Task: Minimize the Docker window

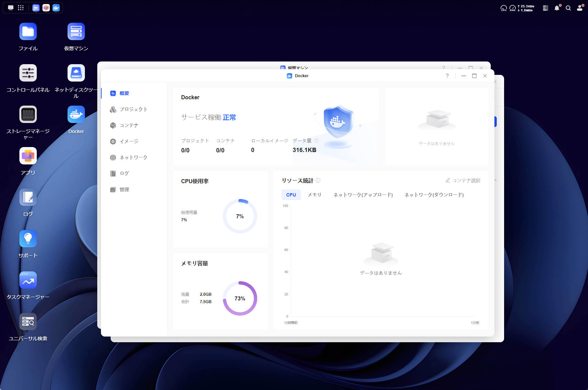Action: (x=464, y=76)
